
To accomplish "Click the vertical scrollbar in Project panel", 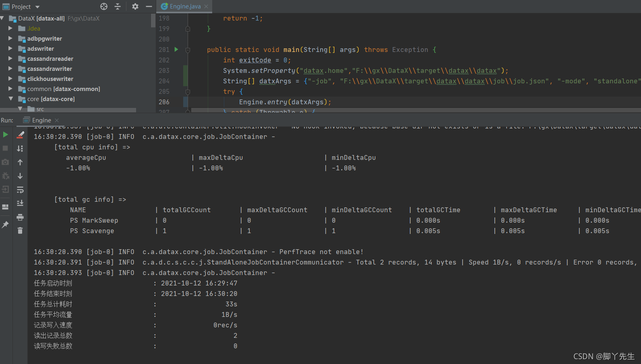I will point(153,20).
